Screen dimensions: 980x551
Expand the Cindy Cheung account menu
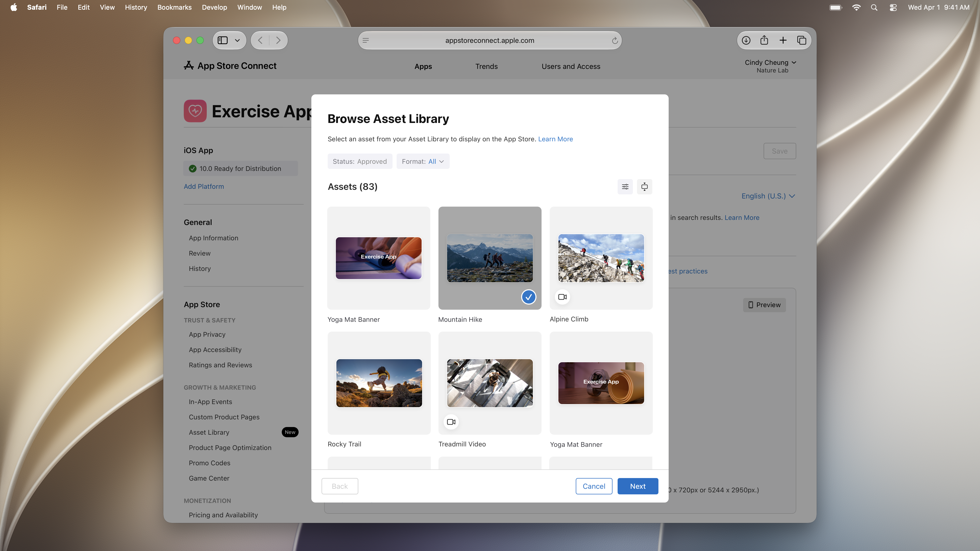coord(770,66)
